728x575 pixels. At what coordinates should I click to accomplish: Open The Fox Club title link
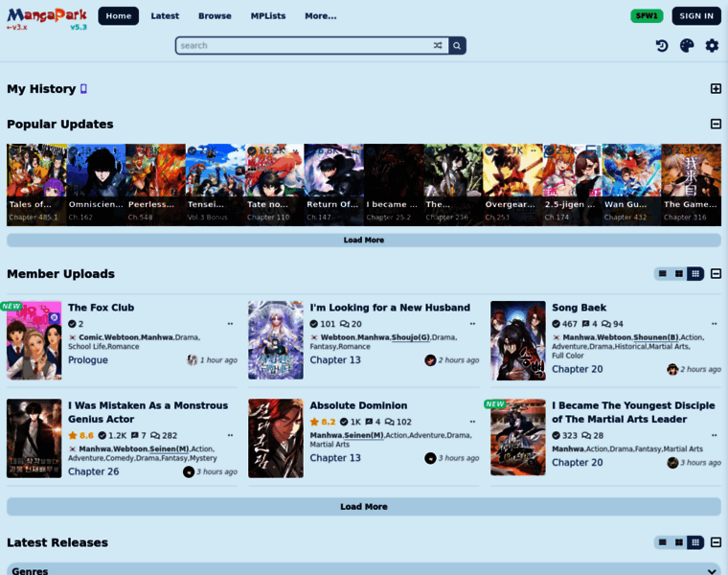102,308
